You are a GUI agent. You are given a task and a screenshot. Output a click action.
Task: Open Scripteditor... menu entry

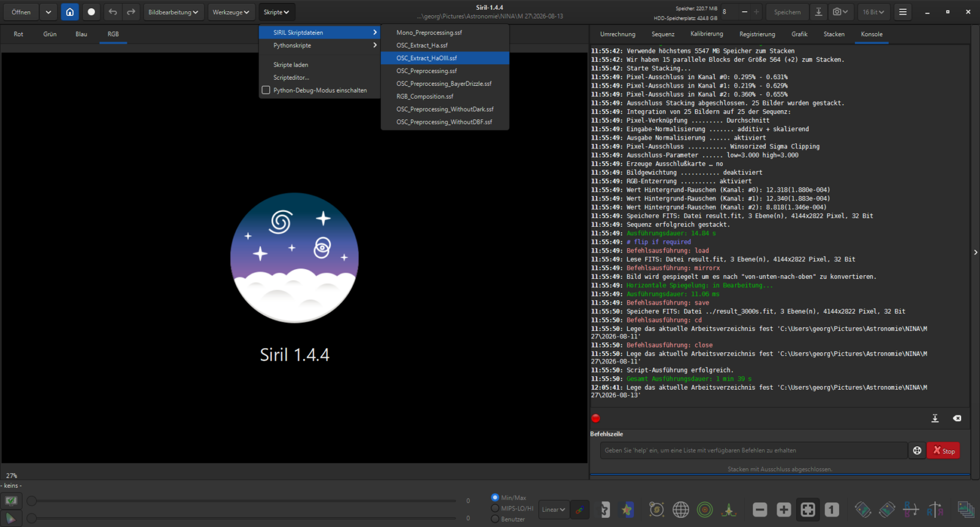pos(320,78)
